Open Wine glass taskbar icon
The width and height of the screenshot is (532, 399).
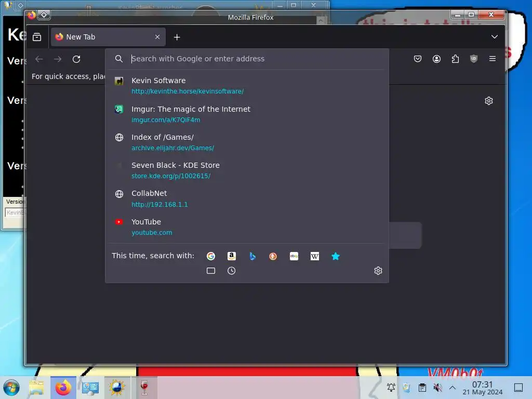[x=144, y=388]
